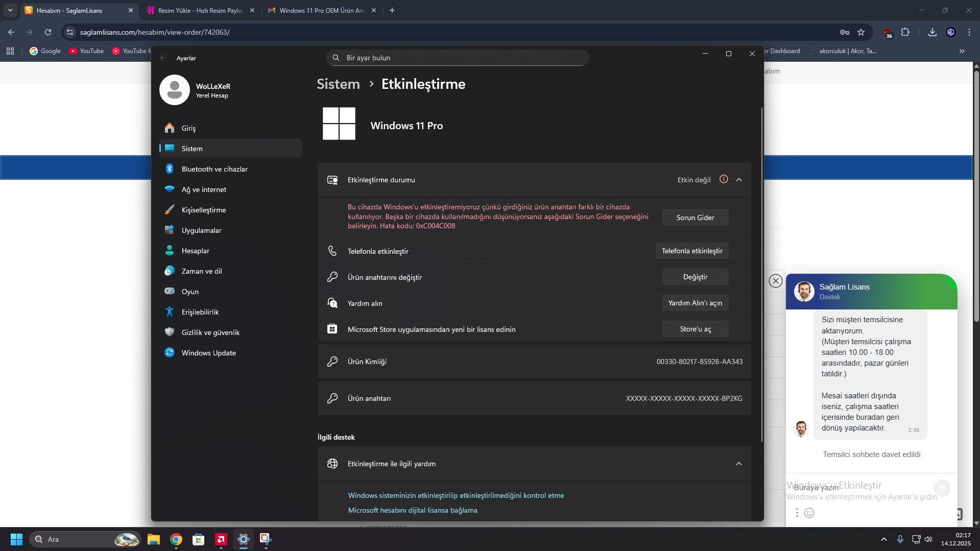
Task: Click Sistem breadcrumb in header
Action: tap(338, 84)
